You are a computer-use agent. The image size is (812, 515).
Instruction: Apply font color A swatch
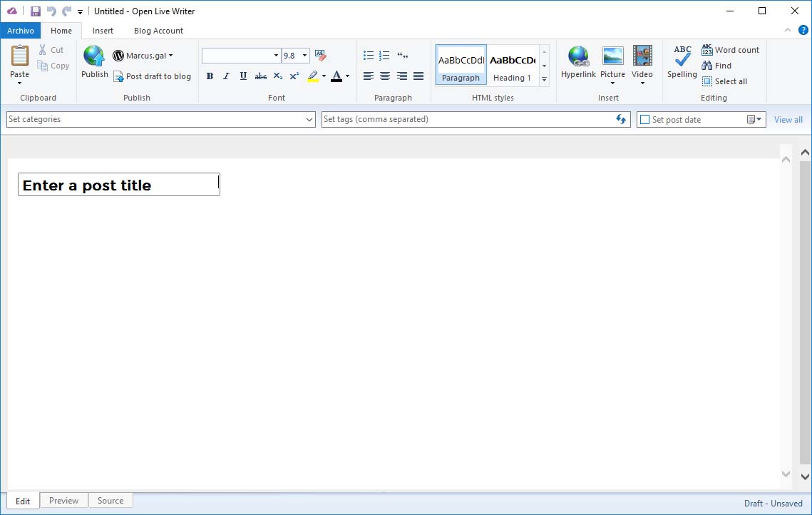pos(336,76)
